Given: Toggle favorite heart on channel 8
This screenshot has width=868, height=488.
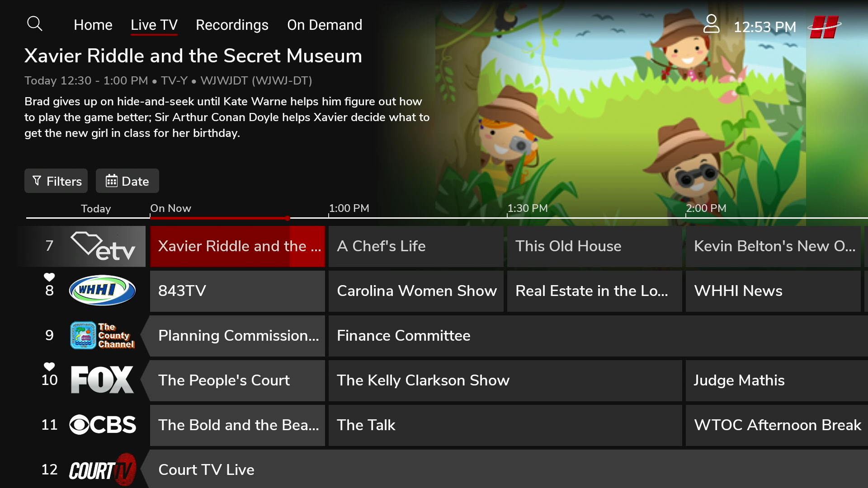Looking at the screenshot, I should 49,277.
